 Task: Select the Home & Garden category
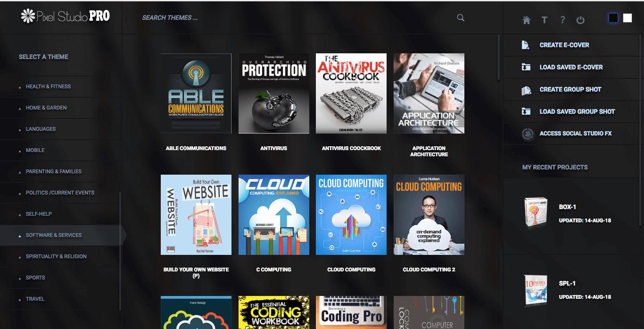click(x=46, y=108)
